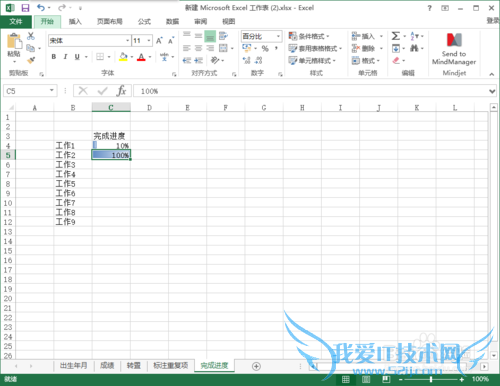The height and width of the screenshot is (386, 500).
Task: Increase font size with larger A
Action: click(159, 41)
